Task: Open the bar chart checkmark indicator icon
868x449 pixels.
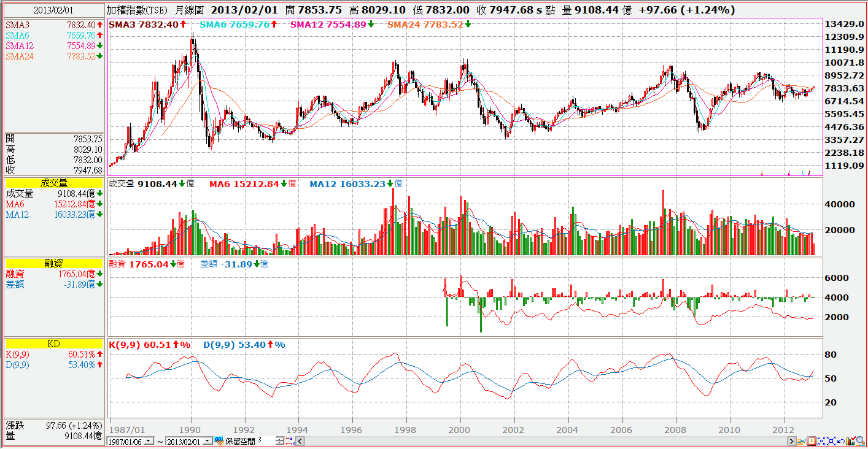Action: click(x=851, y=441)
